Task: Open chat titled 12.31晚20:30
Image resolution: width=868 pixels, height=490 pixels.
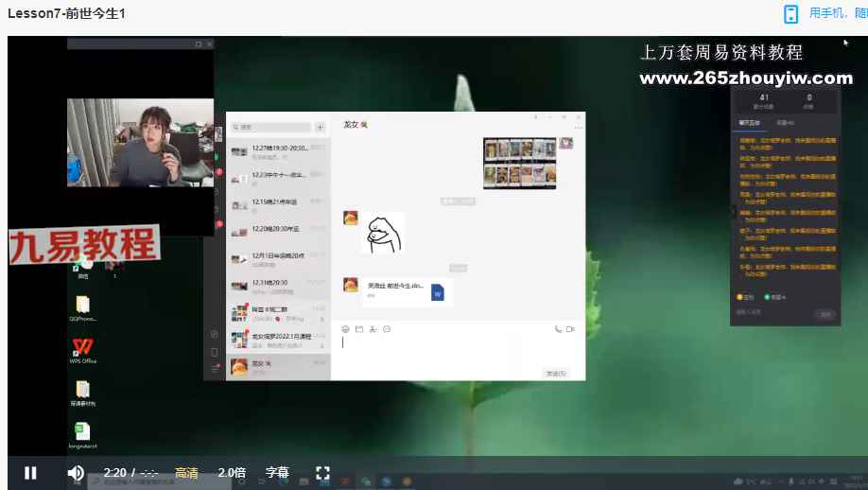Action: coord(278,286)
